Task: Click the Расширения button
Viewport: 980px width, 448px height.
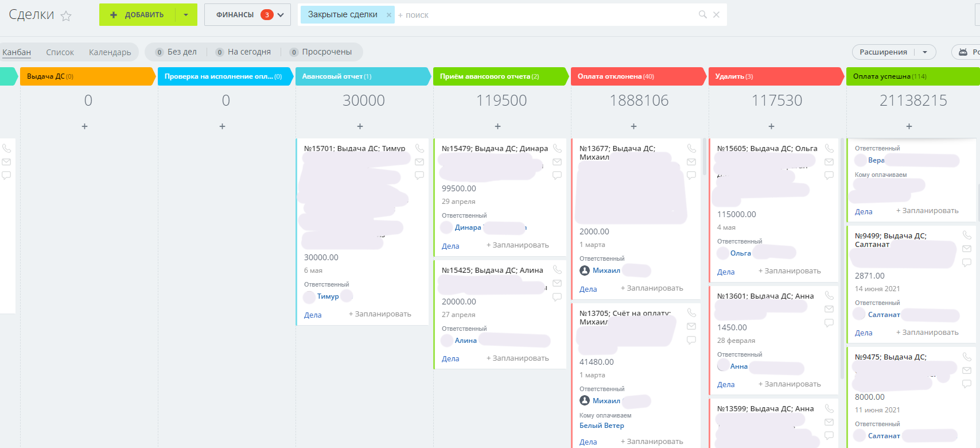Action: 883,52
